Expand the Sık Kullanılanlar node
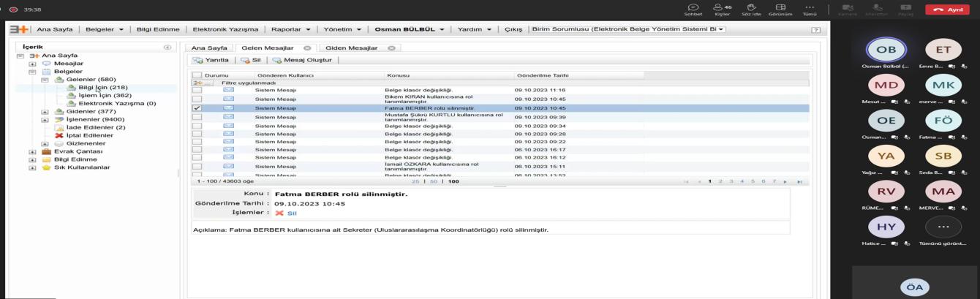The height and width of the screenshot is (299, 980). click(32, 167)
